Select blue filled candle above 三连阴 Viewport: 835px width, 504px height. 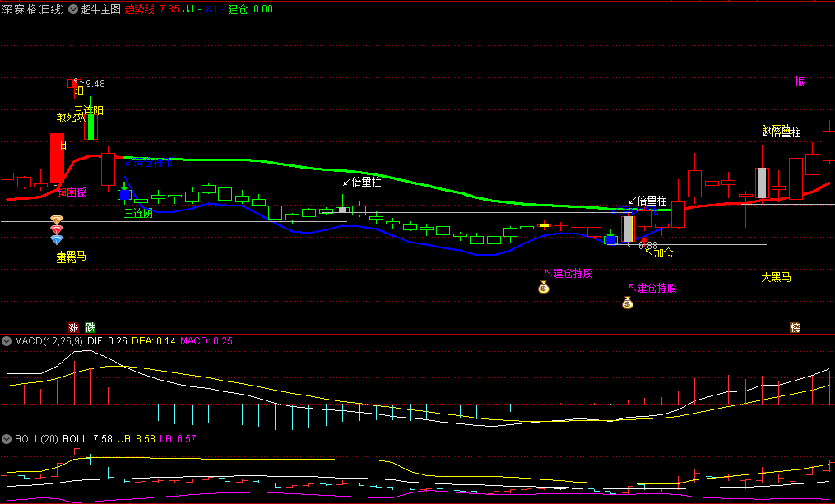coord(124,195)
